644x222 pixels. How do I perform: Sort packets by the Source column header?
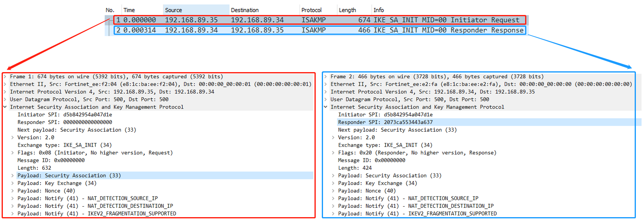pos(173,10)
